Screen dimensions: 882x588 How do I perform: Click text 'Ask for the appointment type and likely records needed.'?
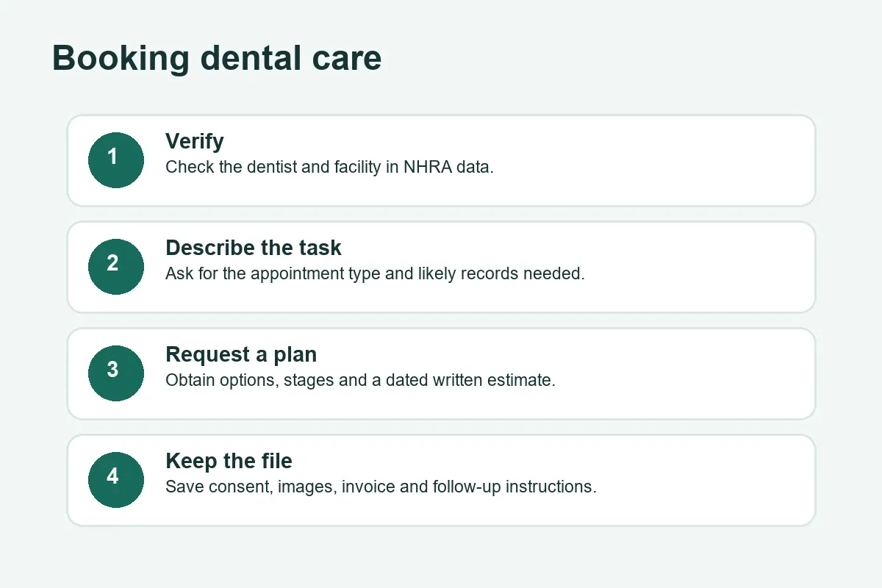pos(375,273)
